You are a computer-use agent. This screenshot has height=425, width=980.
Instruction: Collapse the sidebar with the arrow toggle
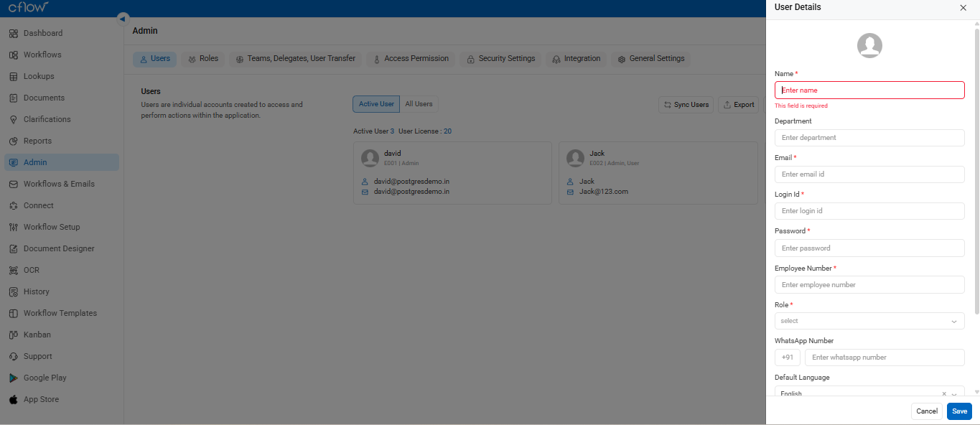click(x=123, y=19)
